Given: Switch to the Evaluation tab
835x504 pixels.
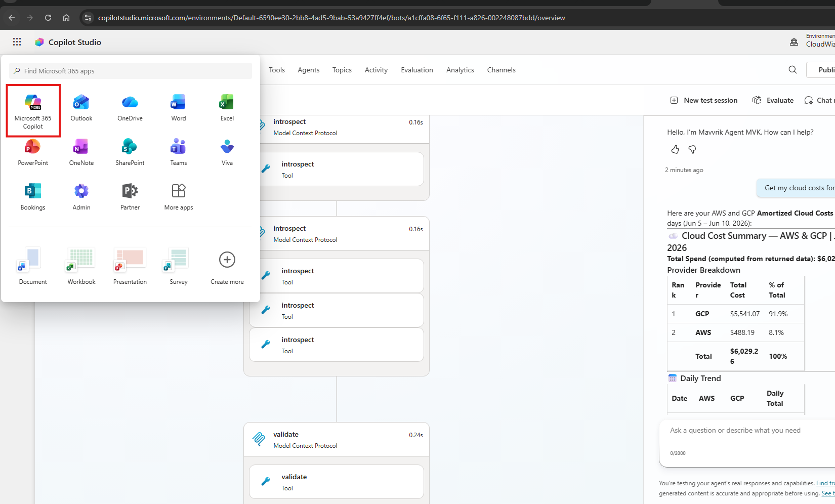Looking at the screenshot, I should coord(417,70).
